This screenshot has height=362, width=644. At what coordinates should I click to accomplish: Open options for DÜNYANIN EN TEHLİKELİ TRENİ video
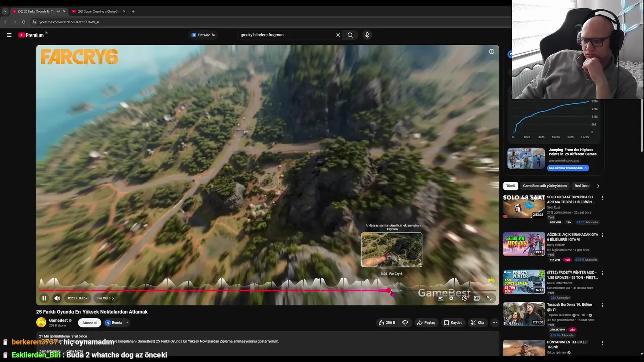pyautogui.click(x=602, y=343)
